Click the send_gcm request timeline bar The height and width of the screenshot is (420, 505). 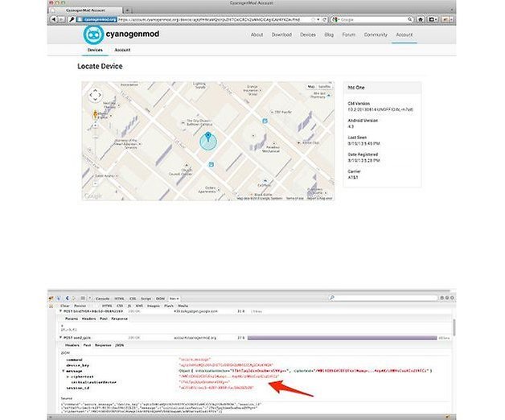pyautogui.click(x=342, y=338)
